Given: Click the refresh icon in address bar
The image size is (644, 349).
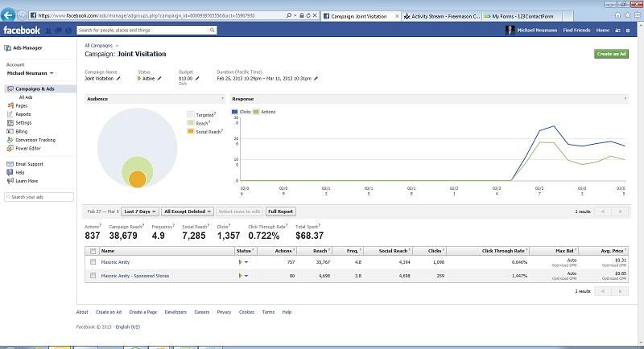Looking at the screenshot, I should coord(308,15).
